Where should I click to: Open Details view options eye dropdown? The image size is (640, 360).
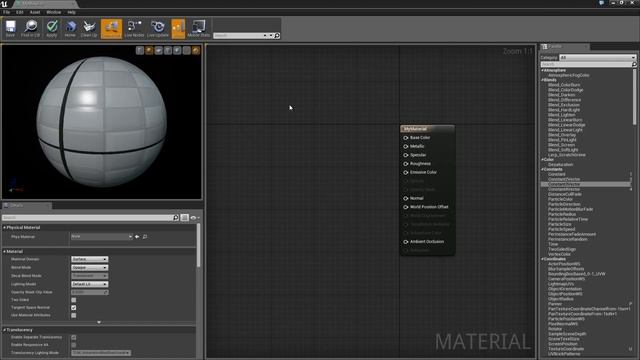195,218
